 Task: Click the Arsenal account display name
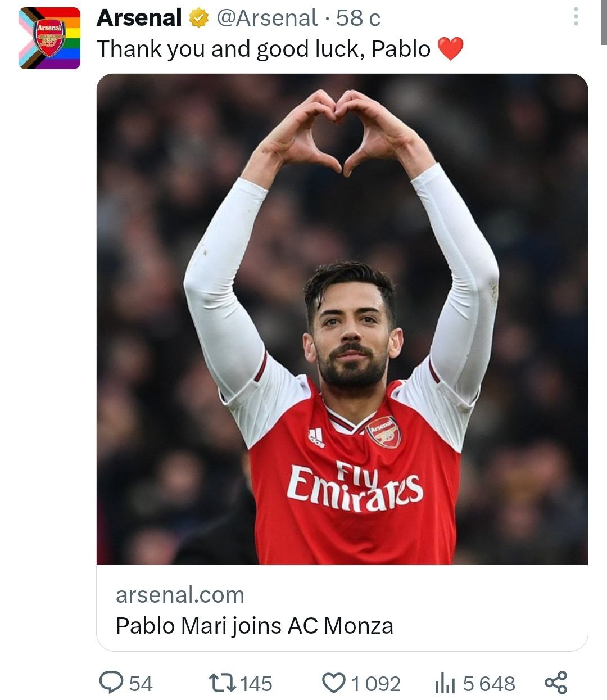pyautogui.click(x=139, y=18)
